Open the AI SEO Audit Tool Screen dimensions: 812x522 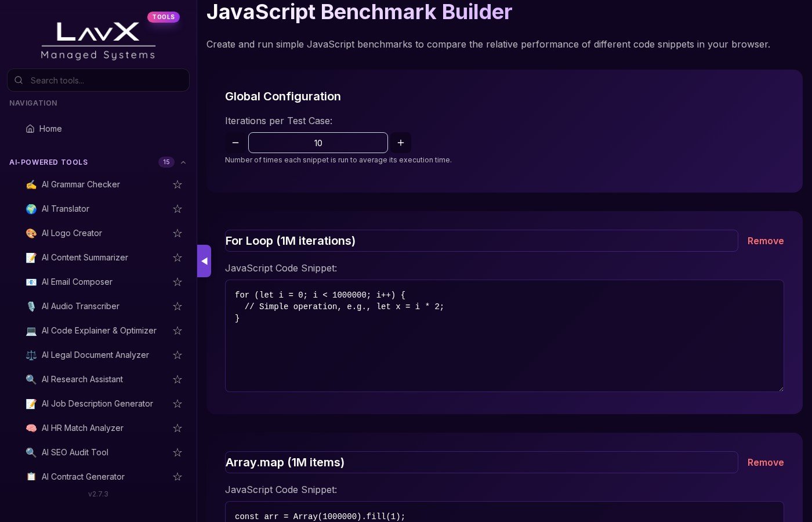click(75, 452)
